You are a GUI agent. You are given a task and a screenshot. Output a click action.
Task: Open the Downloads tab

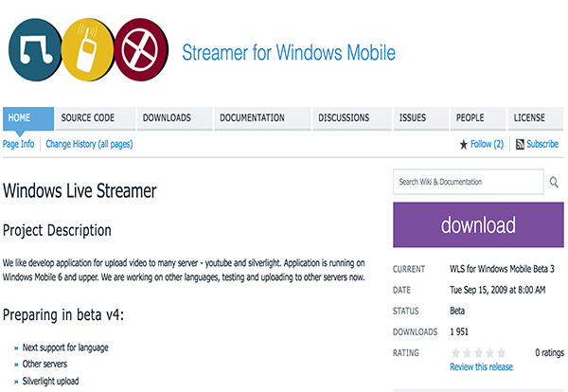coord(174,118)
